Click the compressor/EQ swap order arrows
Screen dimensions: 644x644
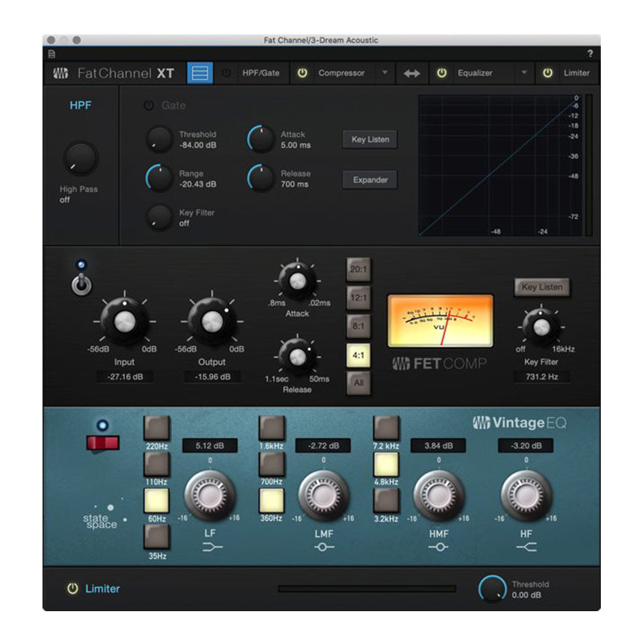412,73
